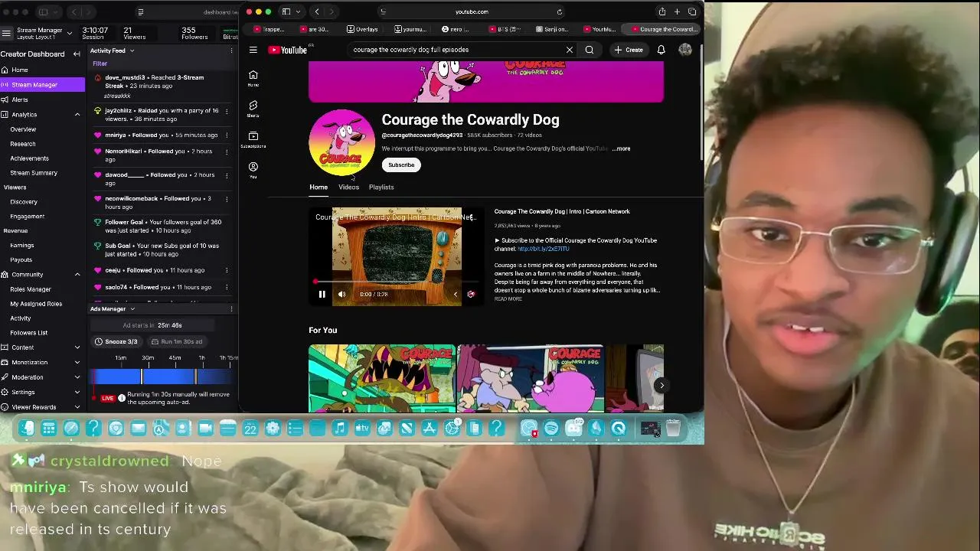Expand the Settings section

coord(77,392)
